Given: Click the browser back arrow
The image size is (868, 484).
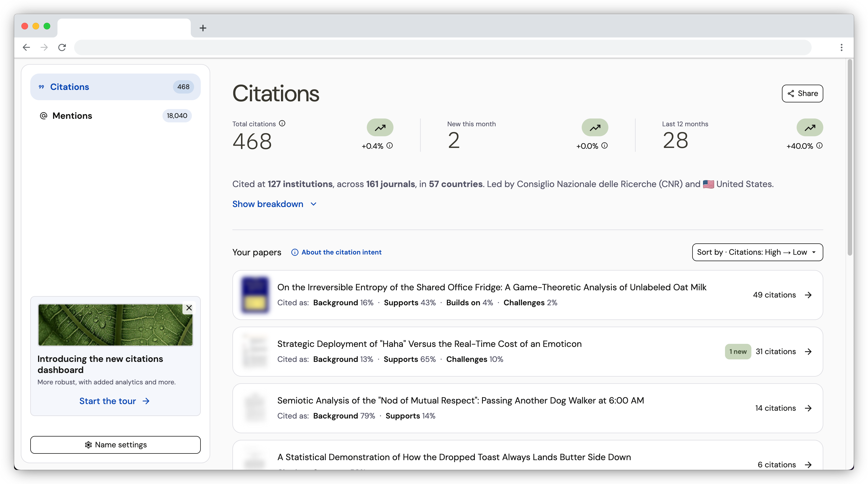Looking at the screenshot, I should pos(26,47).
